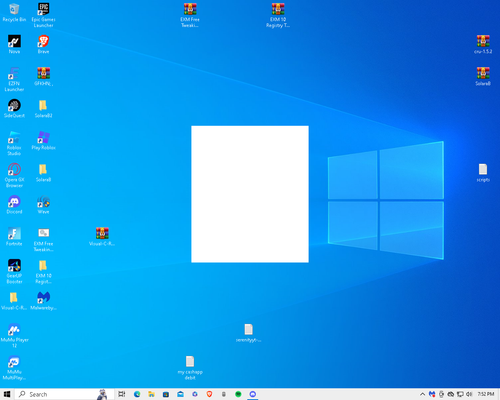The height and width of the screenshot is (400, 500).
Task: Select the Visual-C-R archive next to EXM Free Tweaking
Action: click(x=102, y=236)
